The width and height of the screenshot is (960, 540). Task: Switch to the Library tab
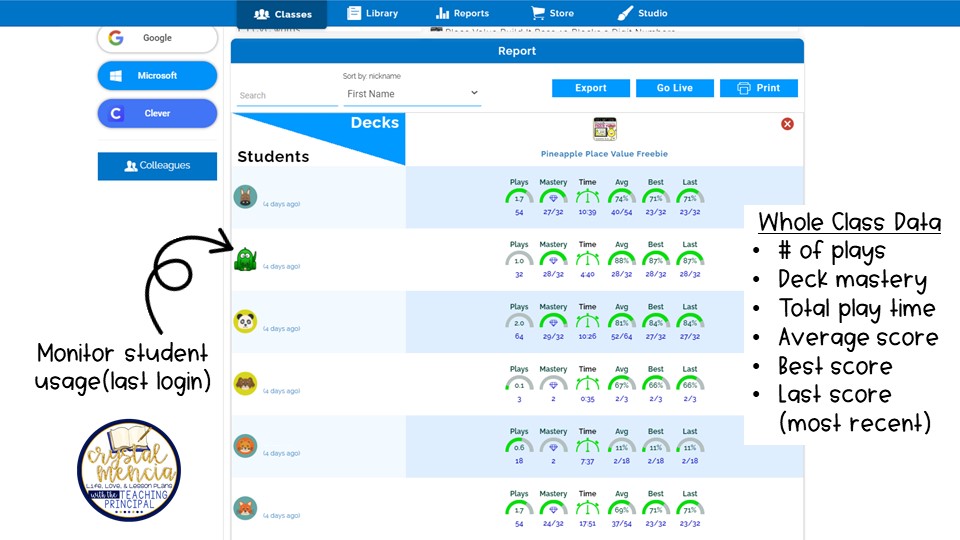tap(372, 14)
